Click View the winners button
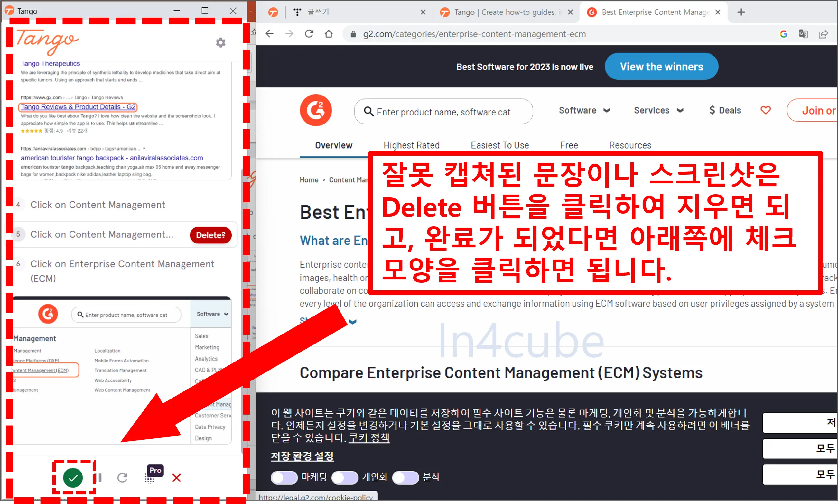 click(661, 67)
